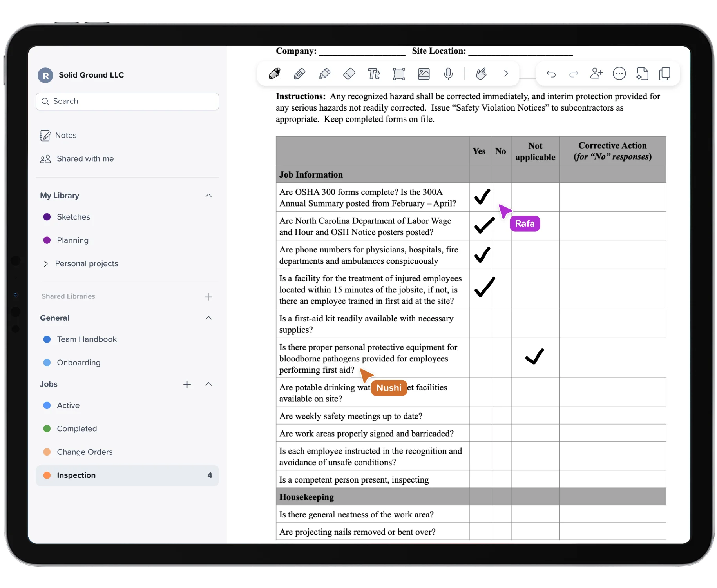Viewport: 717px width, 588px height.
Task: Expand the Personal projects folder
Action: 46,264
